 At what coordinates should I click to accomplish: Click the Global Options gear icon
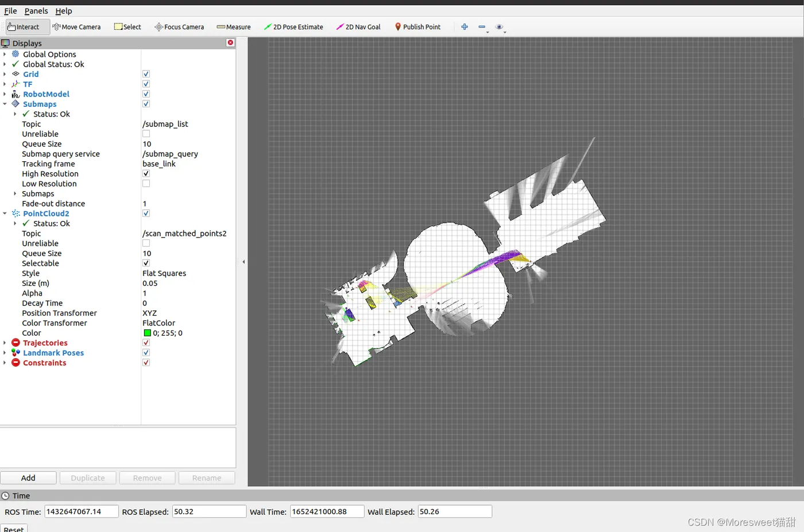tap(16, 54)
